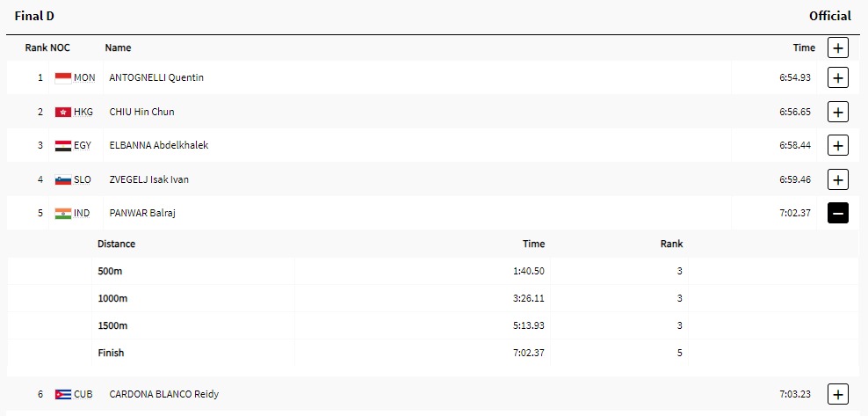
Task: Click the Name column header
Action: pos(118,48)
